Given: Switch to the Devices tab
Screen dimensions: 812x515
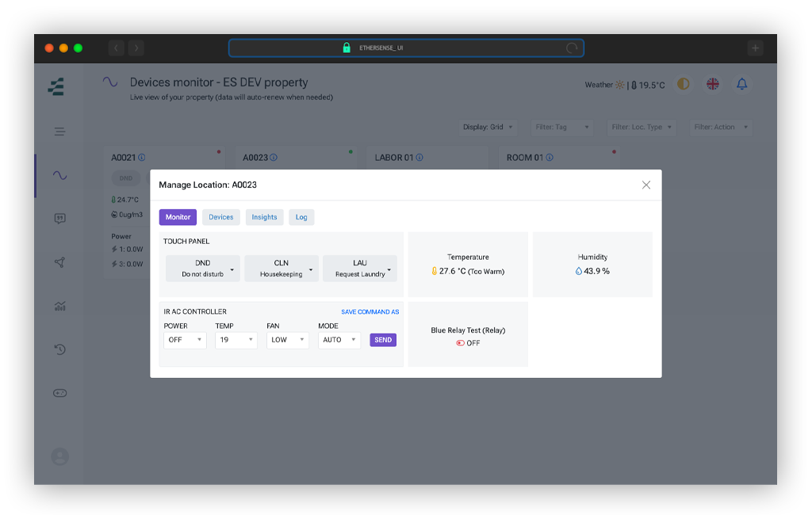Looking at the screenshot, I should (221, 217).
